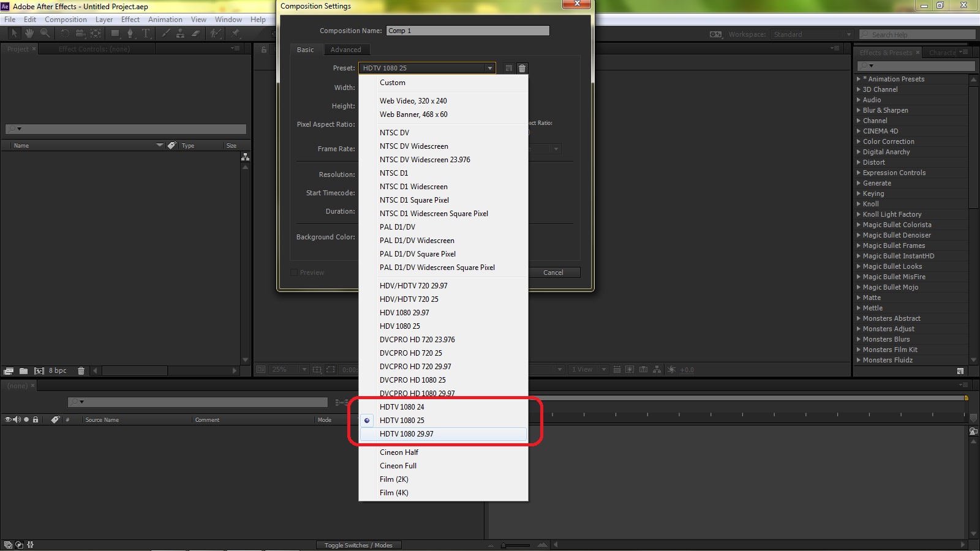Switch to the Basic tab

pos(306,50)
